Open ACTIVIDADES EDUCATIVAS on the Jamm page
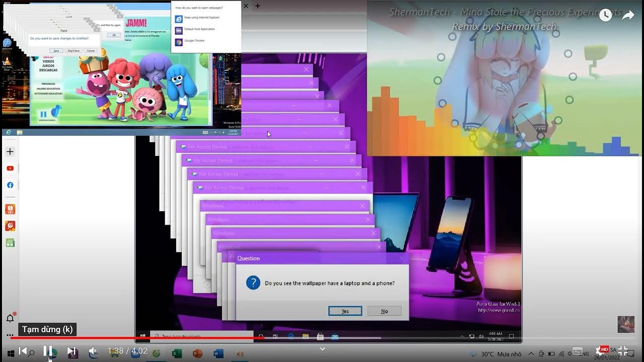The width and height of the screenshot is (644, 362). [49, 94]
